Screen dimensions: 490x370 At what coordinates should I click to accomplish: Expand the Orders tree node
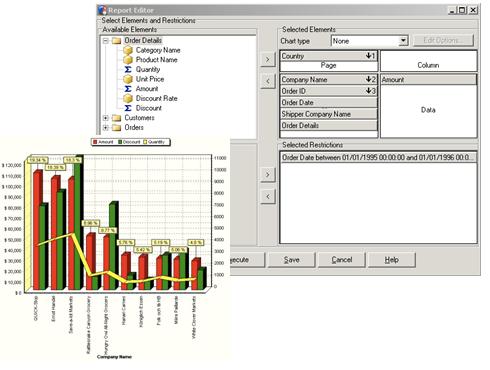(106, 128)
